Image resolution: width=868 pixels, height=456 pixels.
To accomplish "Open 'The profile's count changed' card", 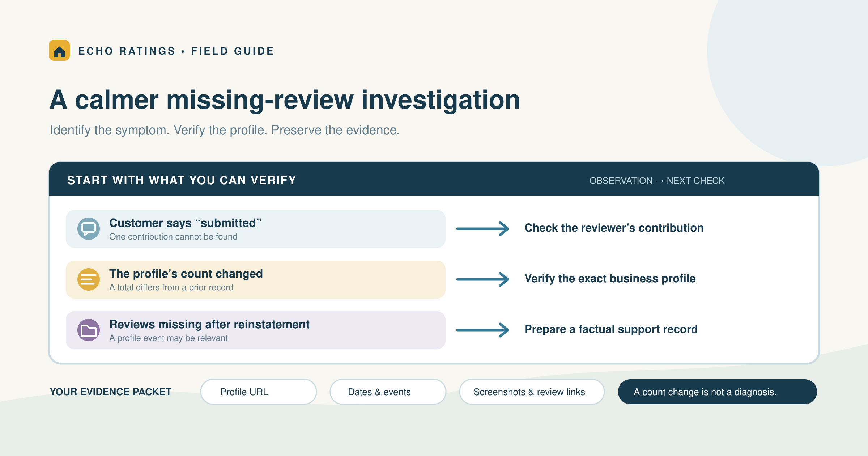I will (x=256, y=279).
